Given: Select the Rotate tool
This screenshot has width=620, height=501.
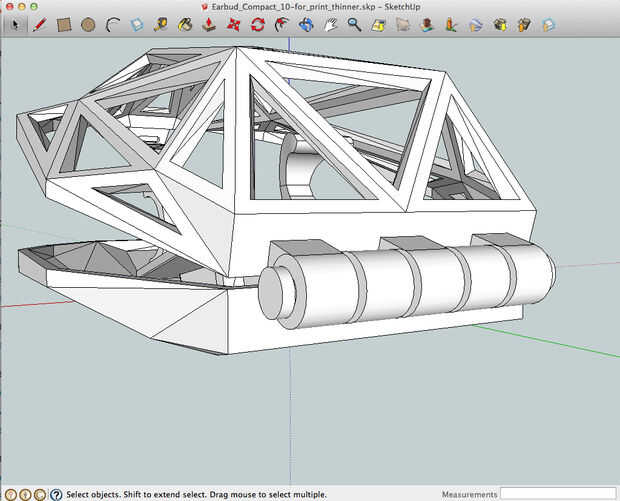Looking at the screenshot, I should click(258, 24).
